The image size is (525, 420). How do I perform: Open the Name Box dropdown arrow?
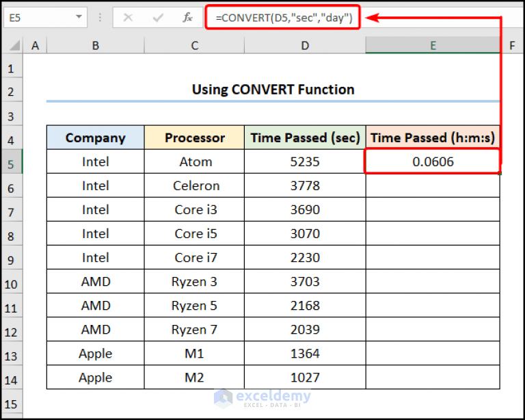point(79,16)
